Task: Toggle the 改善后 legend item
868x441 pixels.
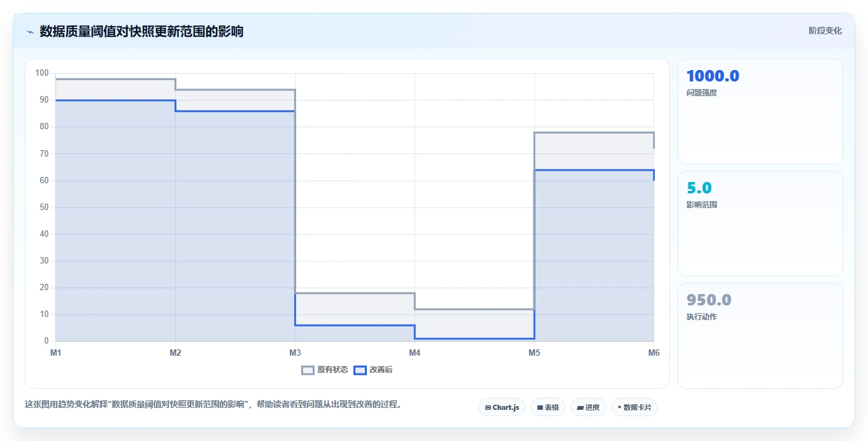Action: click(x=373, y=370)
